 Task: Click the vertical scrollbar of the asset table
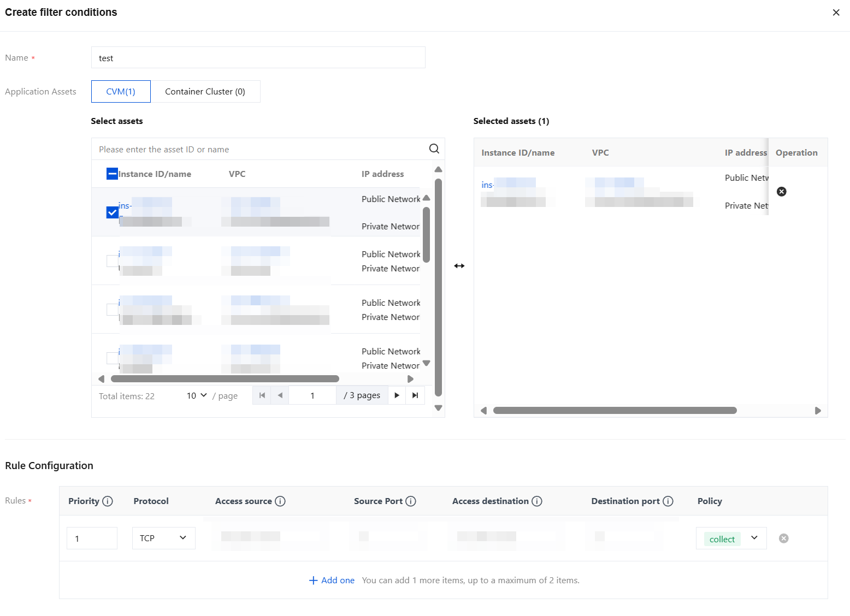point(427,235)
